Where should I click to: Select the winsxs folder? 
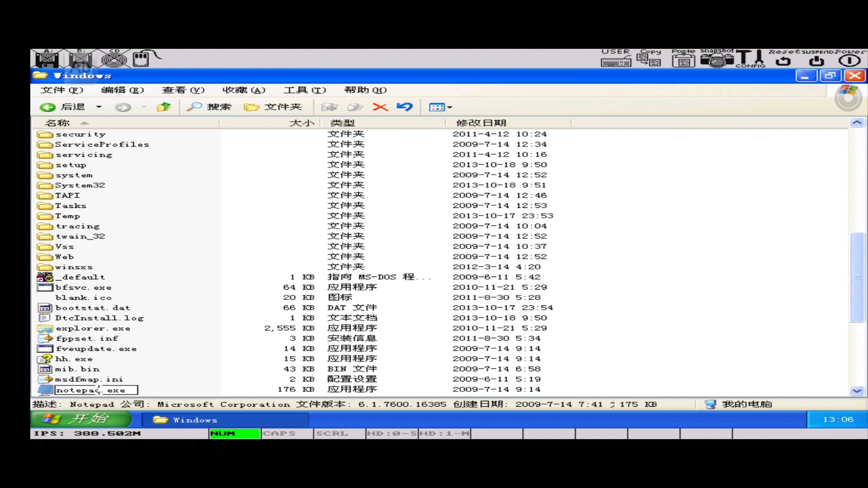pyautogui.click(x=65, y=267)
